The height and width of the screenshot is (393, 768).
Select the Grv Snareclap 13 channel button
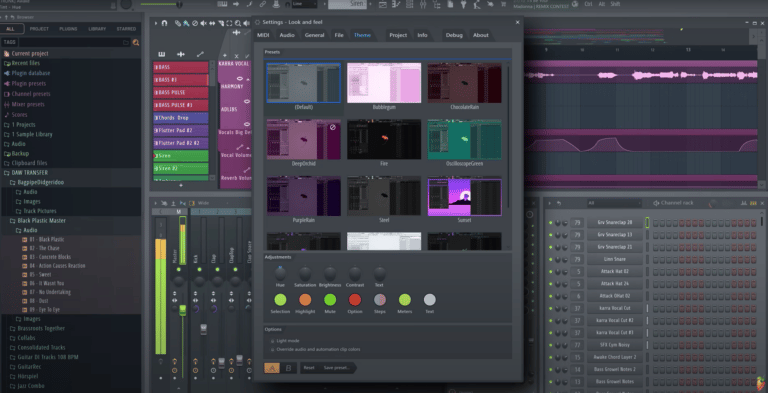click(615, 235)
